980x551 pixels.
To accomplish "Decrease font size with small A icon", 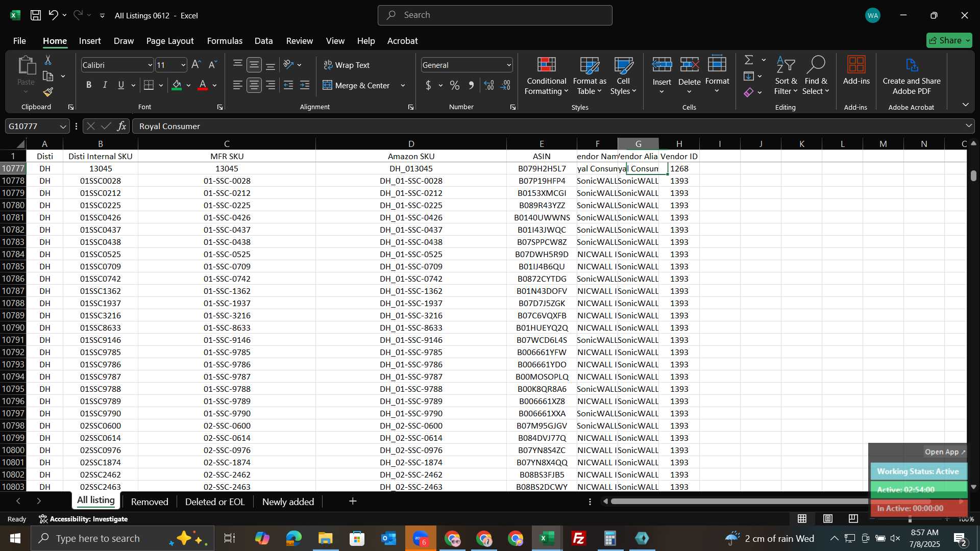I will [x=213, y=65].
